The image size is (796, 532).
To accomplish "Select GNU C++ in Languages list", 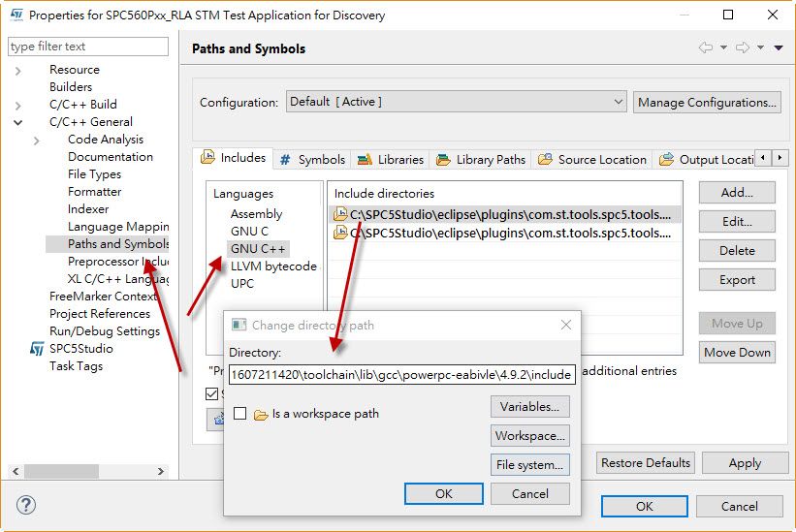I will pyautogui.click(x=258, y=248).
